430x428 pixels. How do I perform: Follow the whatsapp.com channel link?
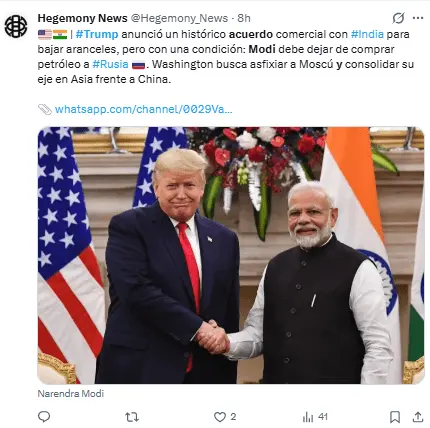click(143, 109)
